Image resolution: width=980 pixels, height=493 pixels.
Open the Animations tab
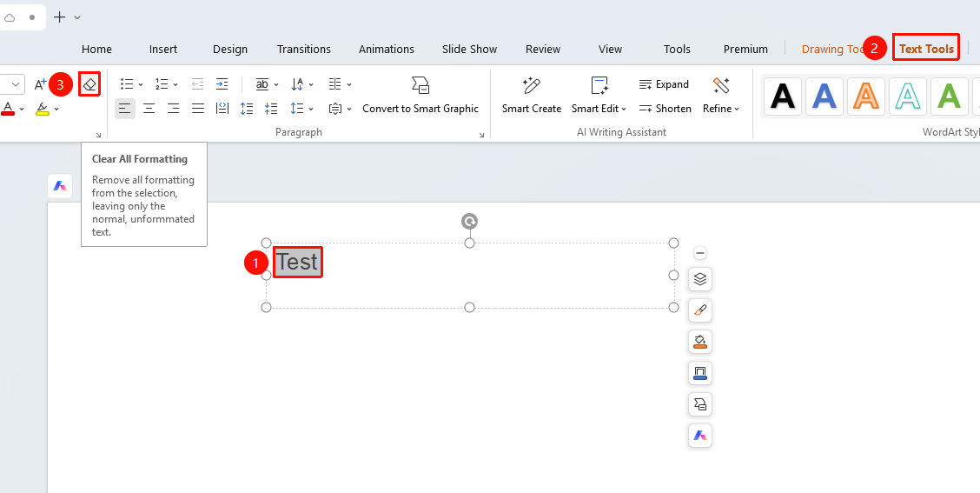(387, 49)
